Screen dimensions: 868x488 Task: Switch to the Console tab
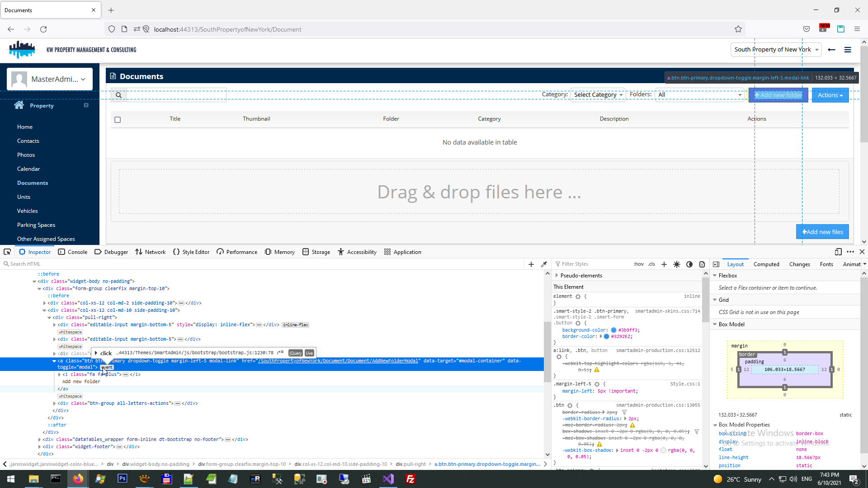(73, 252)
